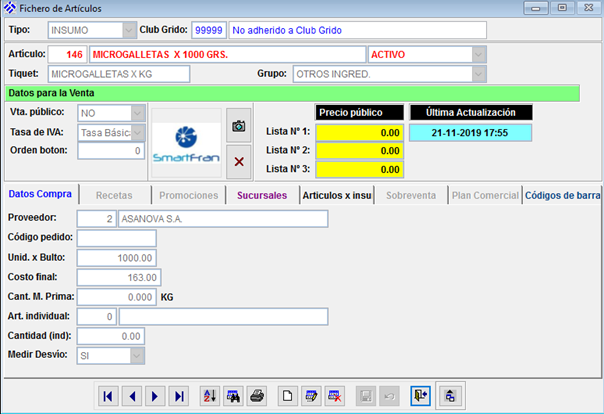Click the Costo final input field

click(x=116, y=276)
